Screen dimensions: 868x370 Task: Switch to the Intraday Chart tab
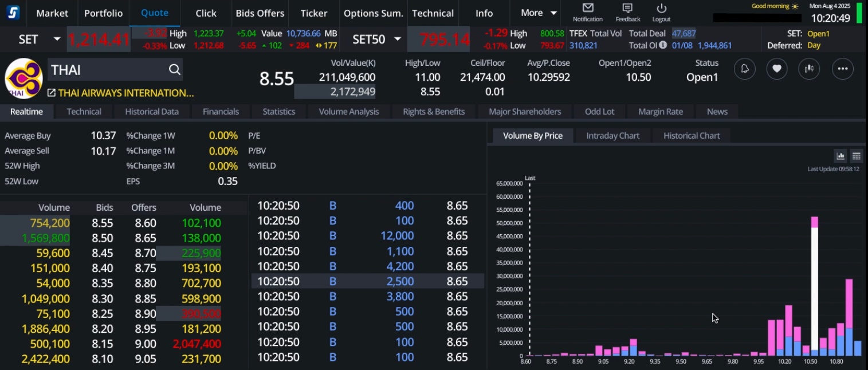point(613,136)
